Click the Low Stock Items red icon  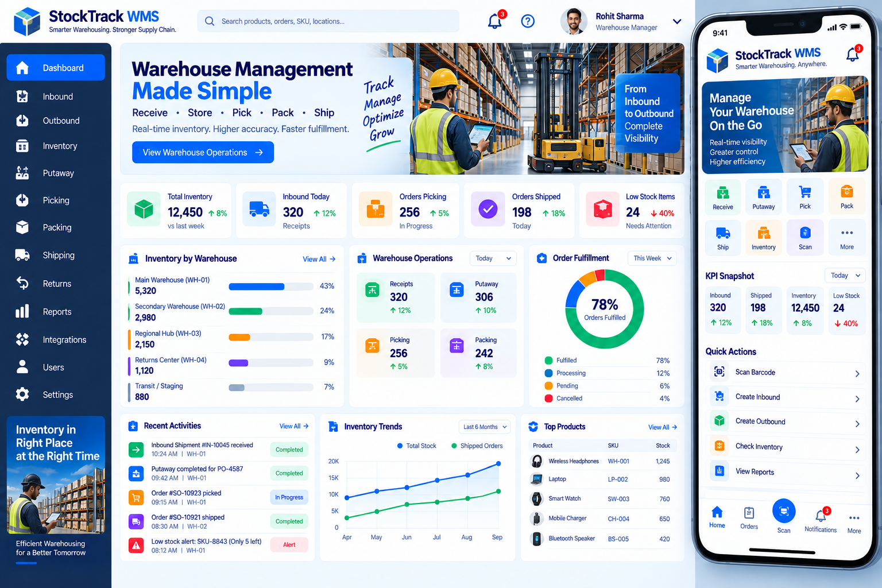(602, 209)
